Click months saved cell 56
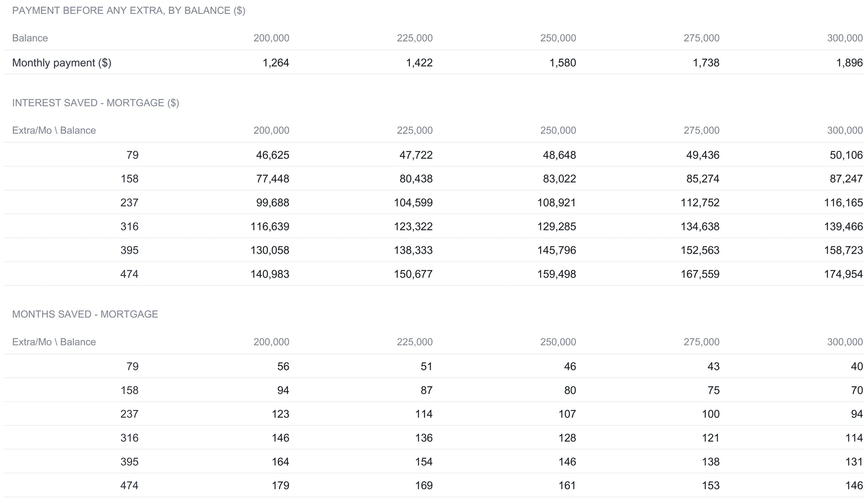The height and width of the screenshot is (501, 868). (x=283, y=367)
